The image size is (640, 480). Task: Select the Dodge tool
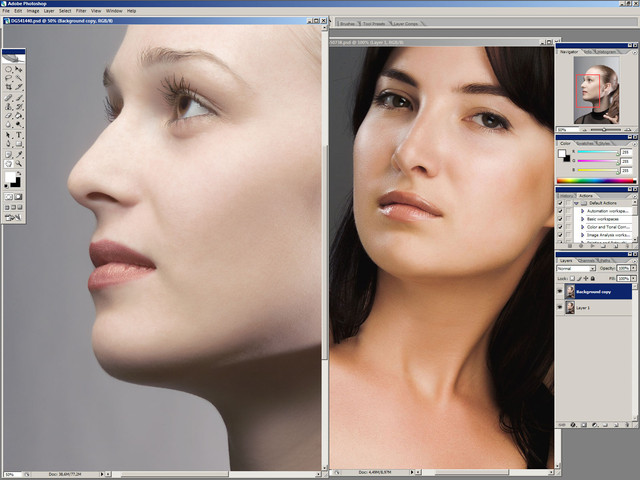19,124
